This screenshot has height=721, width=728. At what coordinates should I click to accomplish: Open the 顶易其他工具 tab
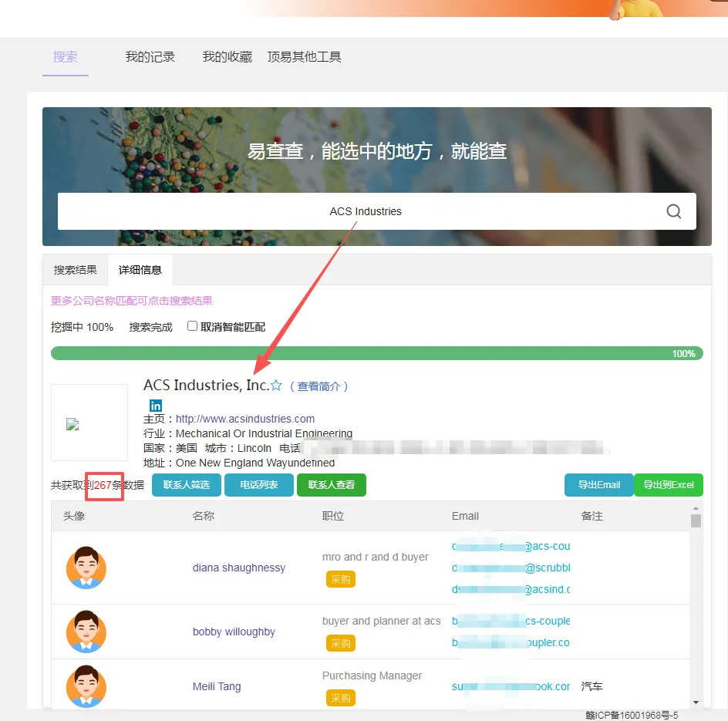tap(304, 56)
